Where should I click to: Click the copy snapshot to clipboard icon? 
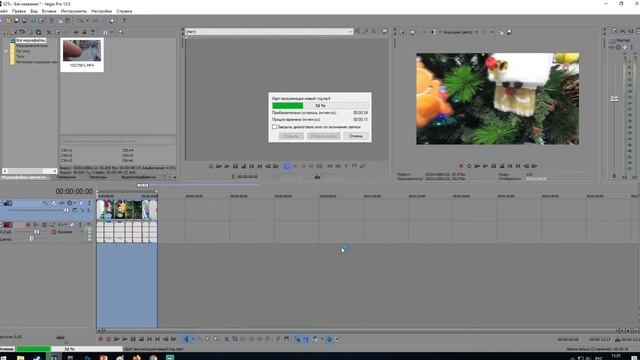click(501, 32)
